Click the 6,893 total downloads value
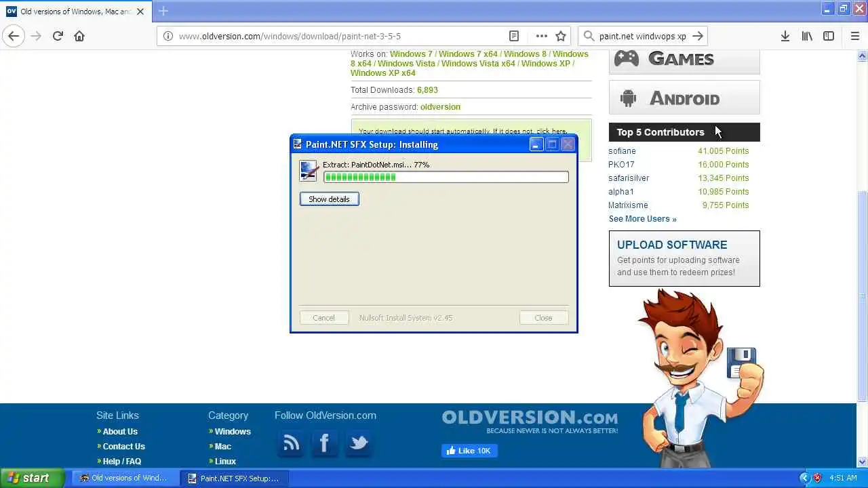Screen dimensions: 868x488 click(x=427, y=90)
